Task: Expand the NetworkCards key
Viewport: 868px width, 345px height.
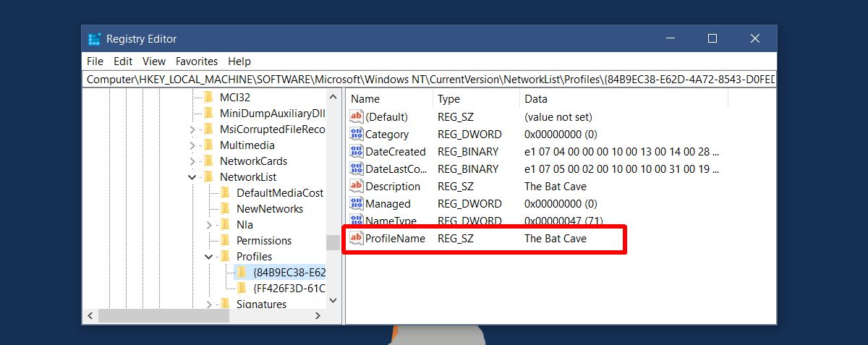Action: [192, 161]
